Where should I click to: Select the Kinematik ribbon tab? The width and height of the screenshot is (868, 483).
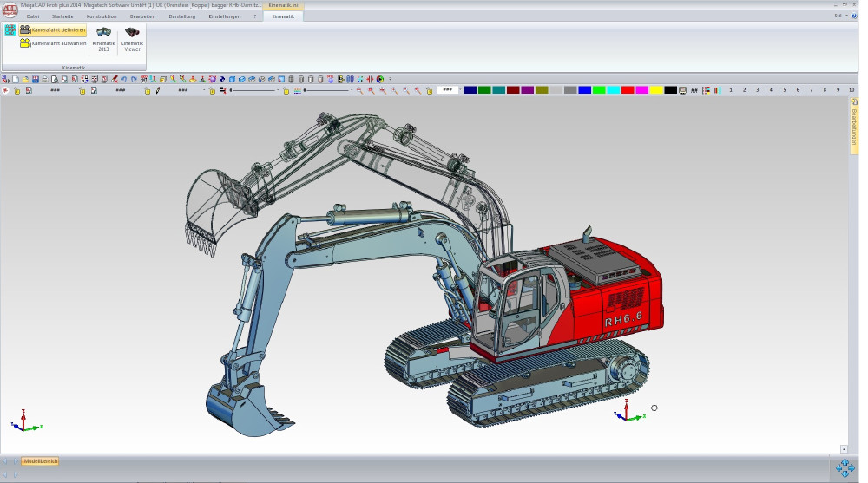pos(283,16)
